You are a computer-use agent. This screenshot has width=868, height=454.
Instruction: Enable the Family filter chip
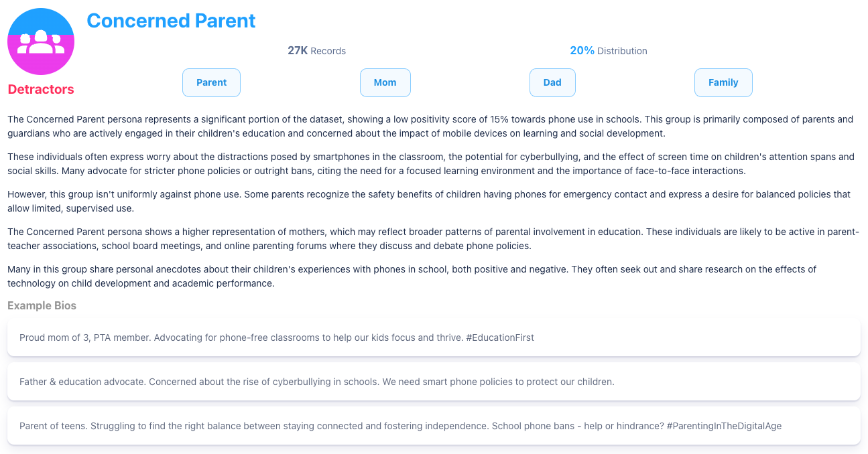pos(723,82)
